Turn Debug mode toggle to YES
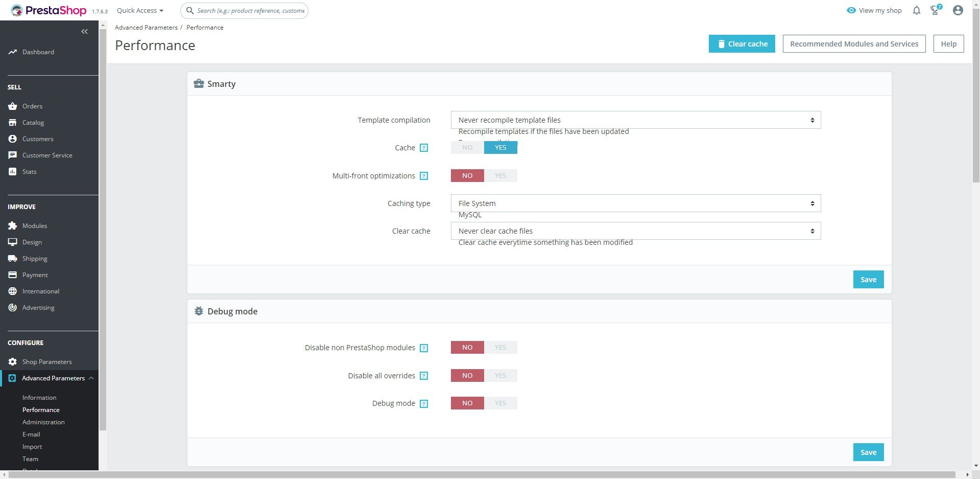The image size is (980, 479). pyautogui.click(x=500, y=403)
